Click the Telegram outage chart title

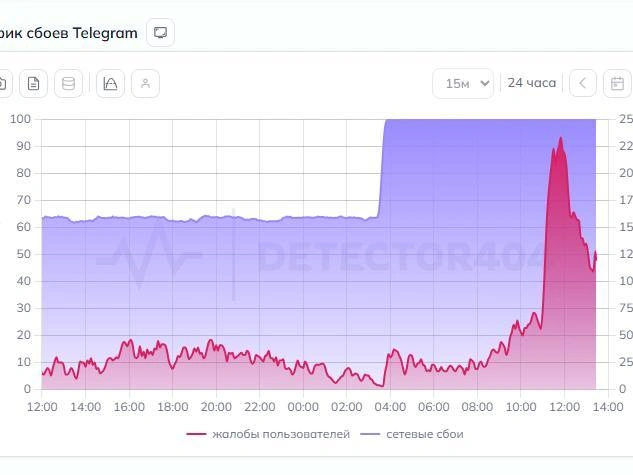click(69, 33)
